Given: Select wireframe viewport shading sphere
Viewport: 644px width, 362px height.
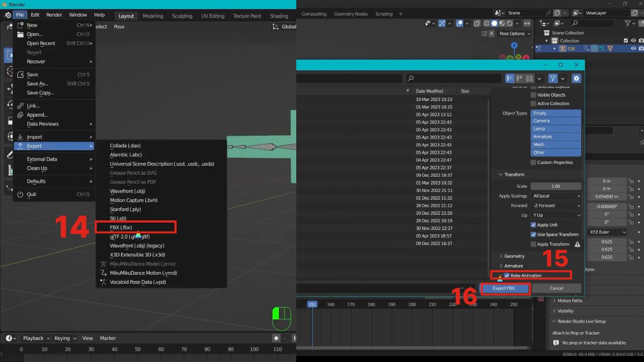Looking at the screenshot, I should click(486, 24).
